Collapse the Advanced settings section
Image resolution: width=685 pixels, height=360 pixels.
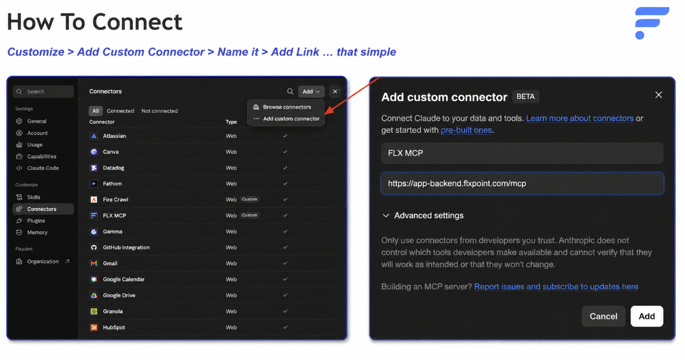click(422, 215)
